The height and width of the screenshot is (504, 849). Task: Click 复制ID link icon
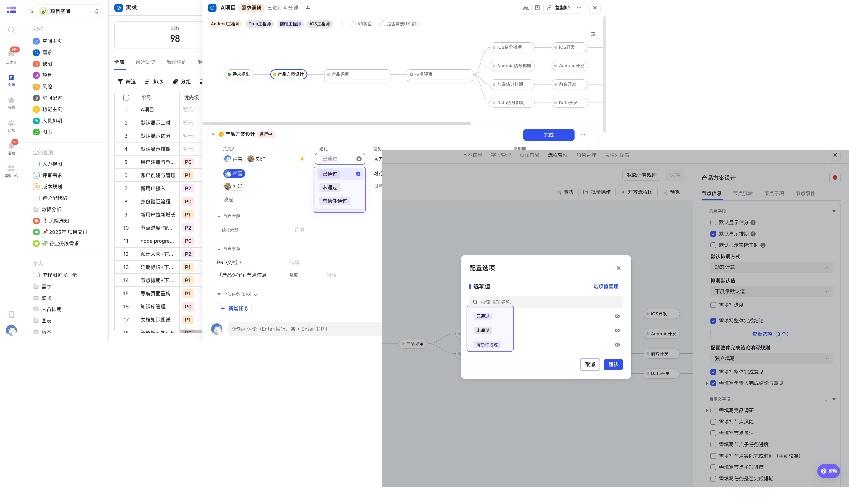click(549, 8)
